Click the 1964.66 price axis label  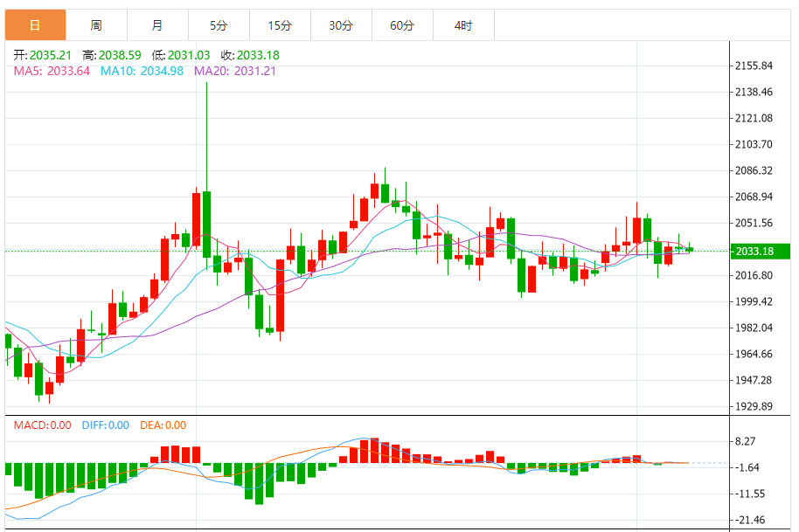pyautogui.click(x=754, y=355)
